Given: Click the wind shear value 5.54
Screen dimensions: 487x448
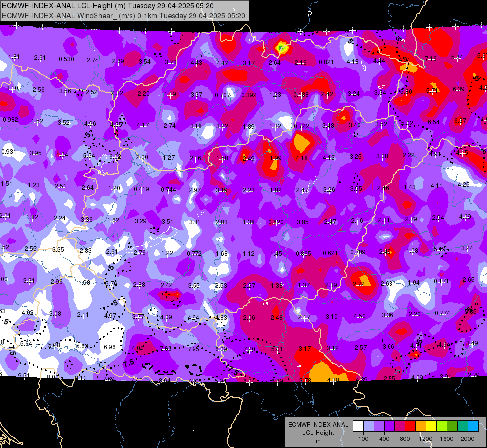Looking at the screenshot, I should click(89, 155).
